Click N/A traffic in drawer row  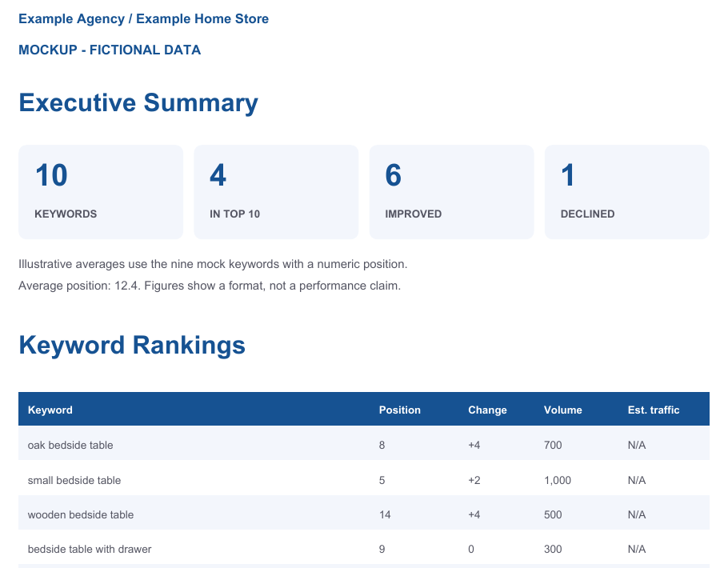[637, 549]
